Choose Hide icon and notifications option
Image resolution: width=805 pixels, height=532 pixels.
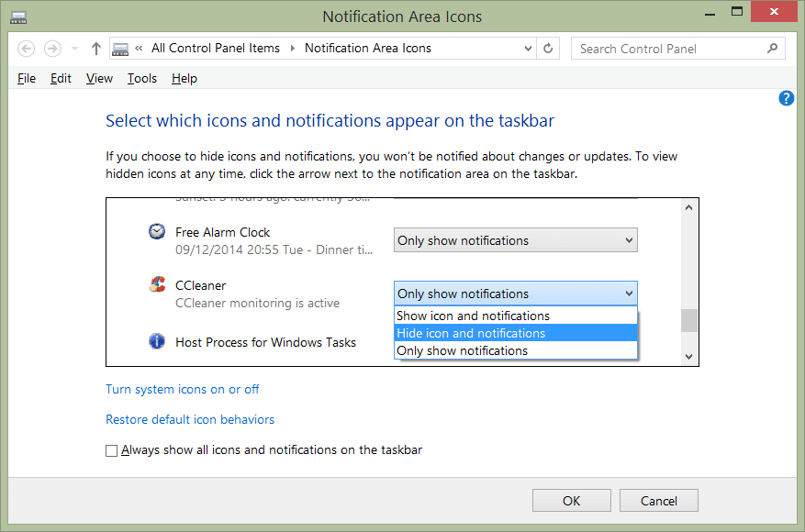click(x=516, y=333)
